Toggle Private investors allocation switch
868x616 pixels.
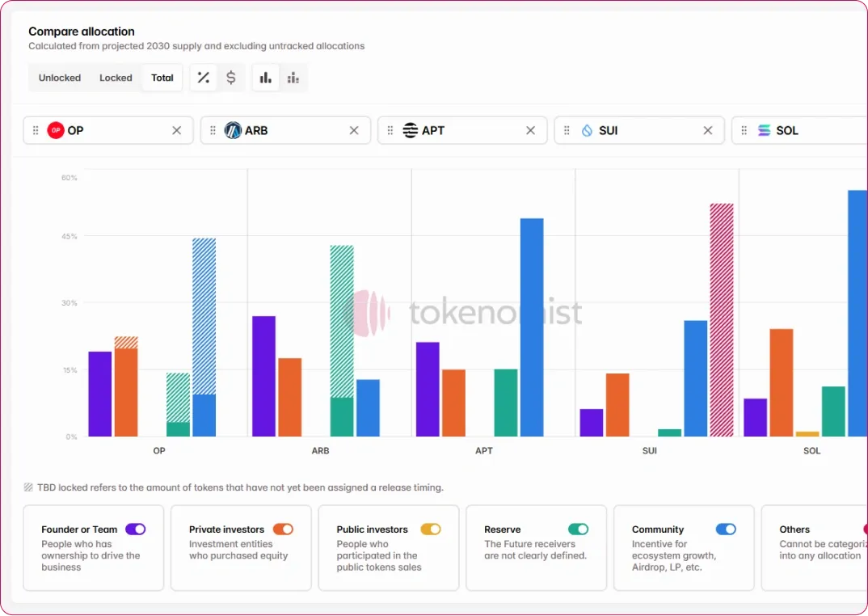point(283,530)
